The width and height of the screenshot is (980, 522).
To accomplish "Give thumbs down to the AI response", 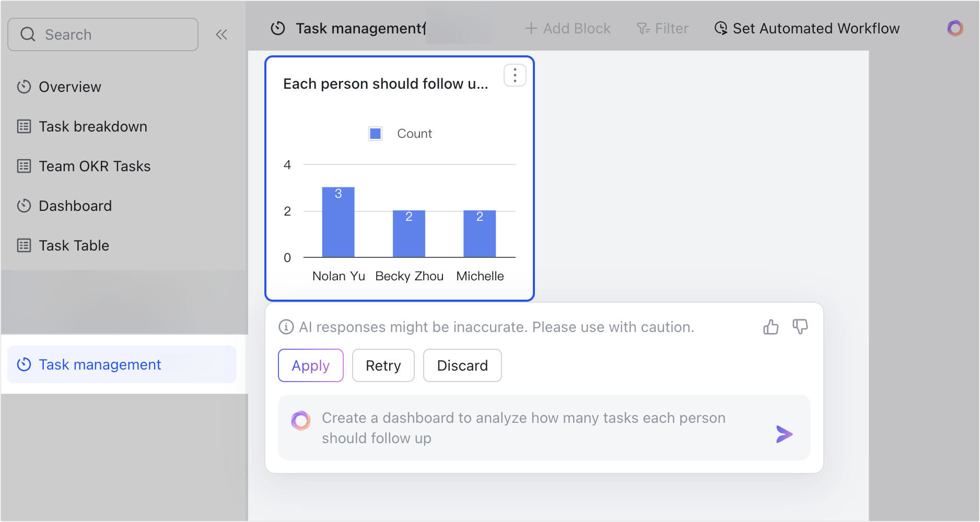I will (x=800, y=327).
